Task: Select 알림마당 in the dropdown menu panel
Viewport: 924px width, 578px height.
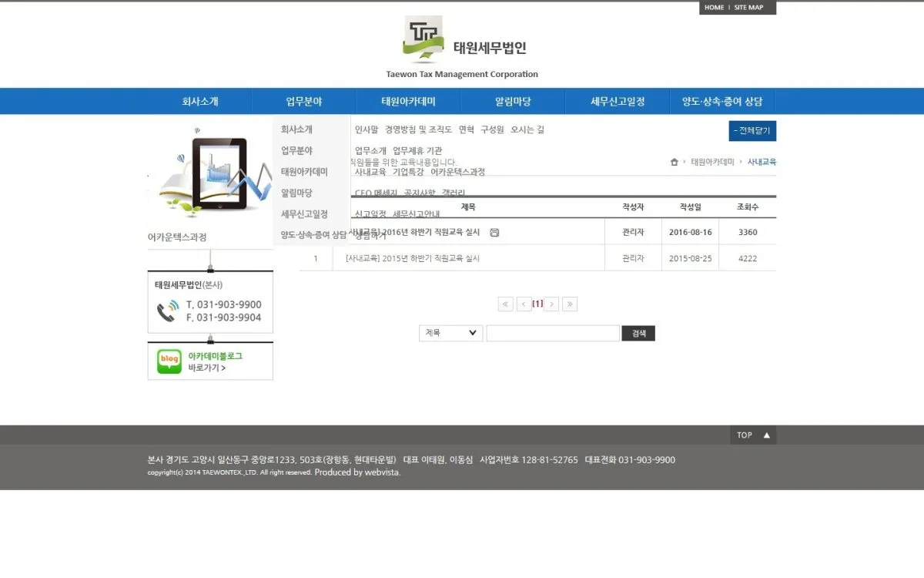Action: pos(296,193)
